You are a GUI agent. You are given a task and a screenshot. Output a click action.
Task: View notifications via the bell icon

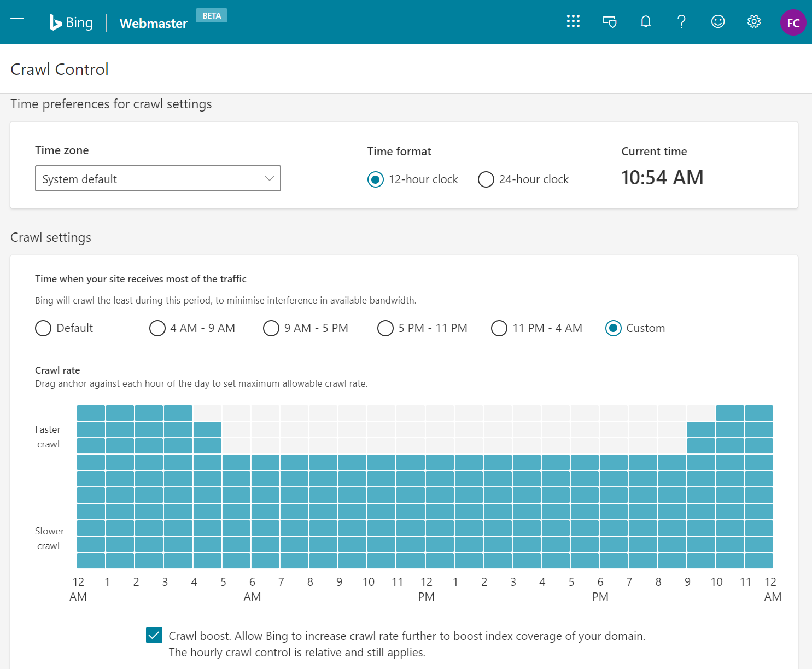tap(645, 21)
